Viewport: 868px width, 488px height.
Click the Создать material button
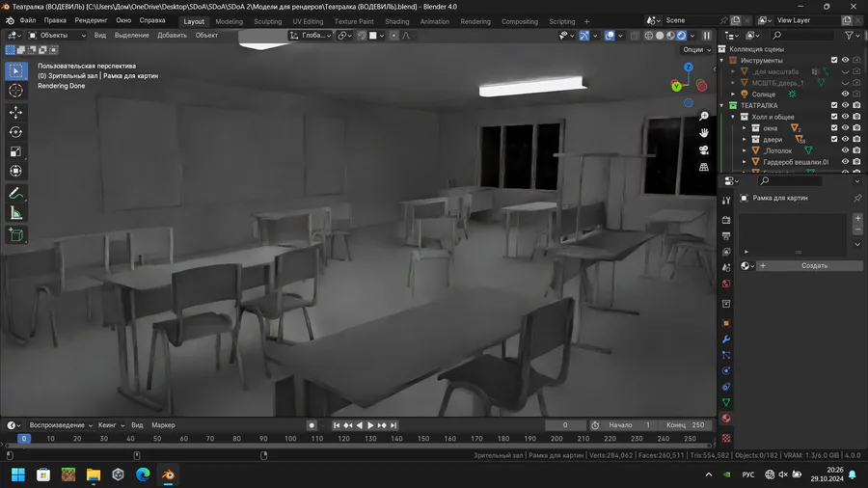click(809, 266)
